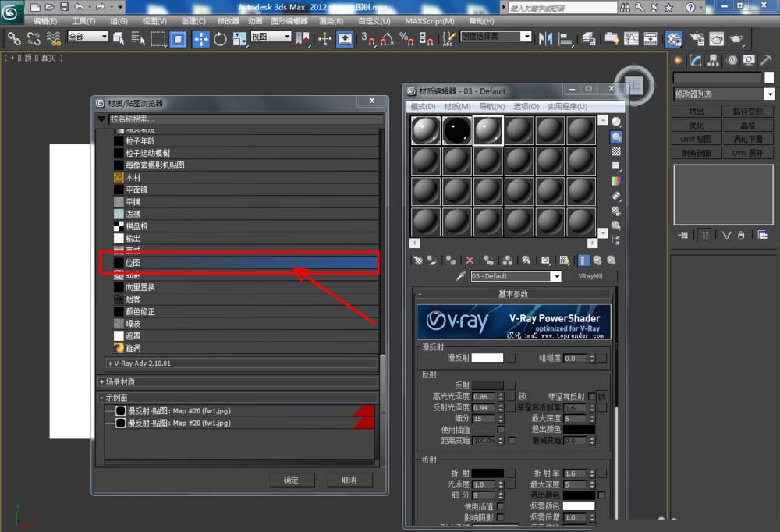Toggle the Angle Snap icon
This screenshot has width=780, height=532.
coord(388,38)
